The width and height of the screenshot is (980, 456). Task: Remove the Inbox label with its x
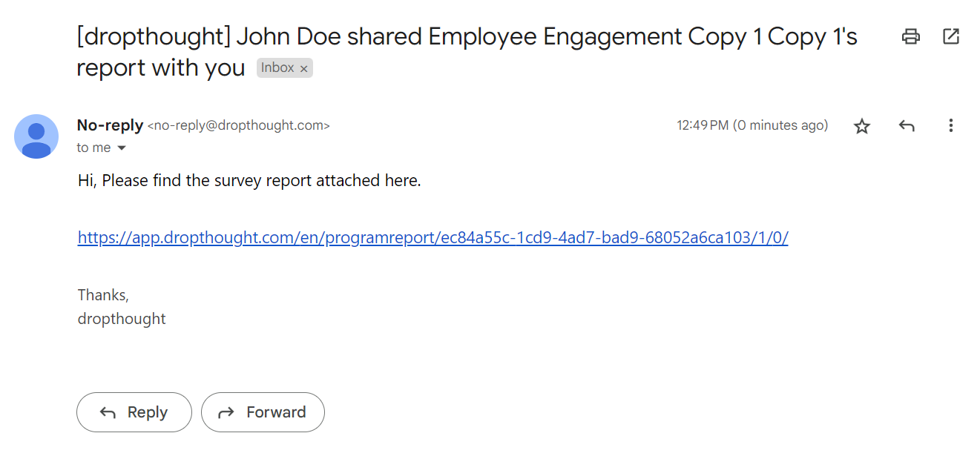point(303,69)
